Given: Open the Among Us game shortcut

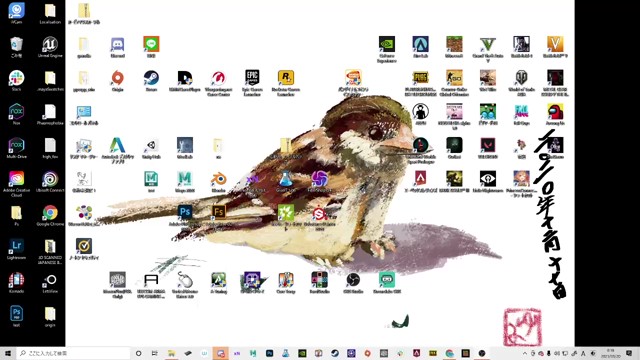Looking at the screenshot, I should pyautogui.click(x=555, y=114).
